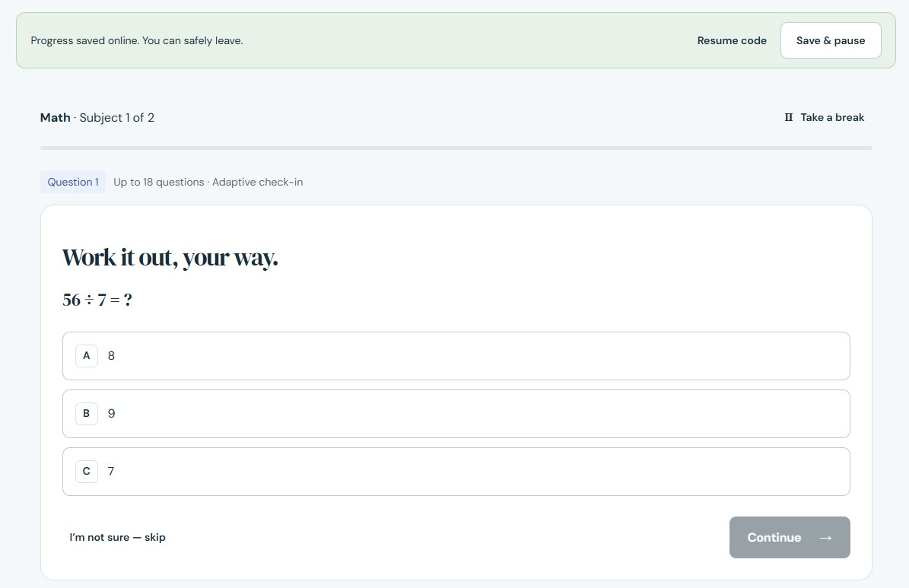Click the Question 1 badge
909x588 pixels.
(73, 182)
